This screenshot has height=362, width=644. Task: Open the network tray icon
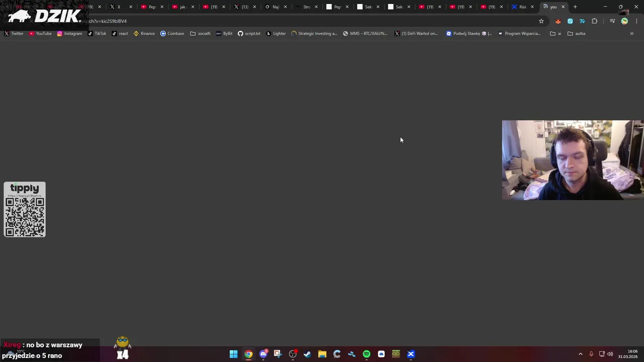pos(602,354)
